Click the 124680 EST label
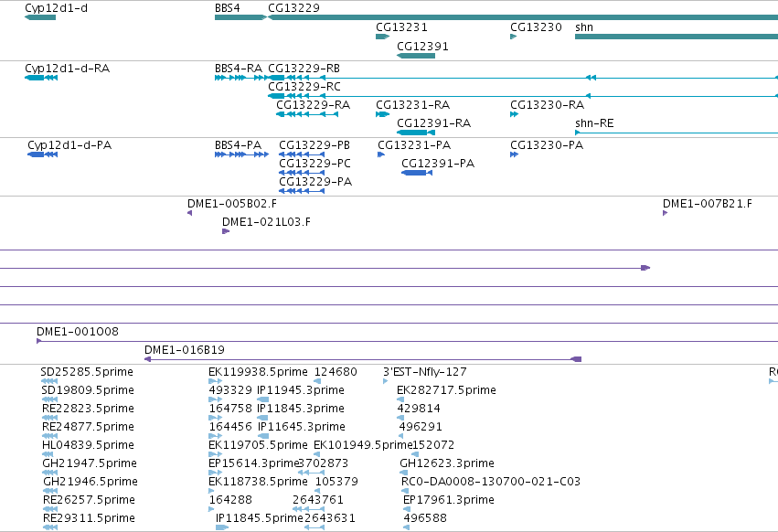This screenshot has width=778, height=532. 336,372
